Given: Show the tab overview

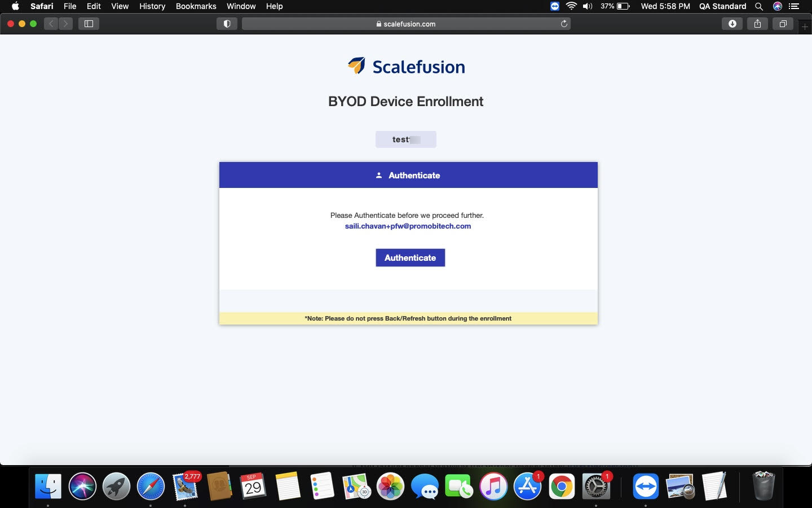Looking at the screenshot, I should [x=783, y=24].
